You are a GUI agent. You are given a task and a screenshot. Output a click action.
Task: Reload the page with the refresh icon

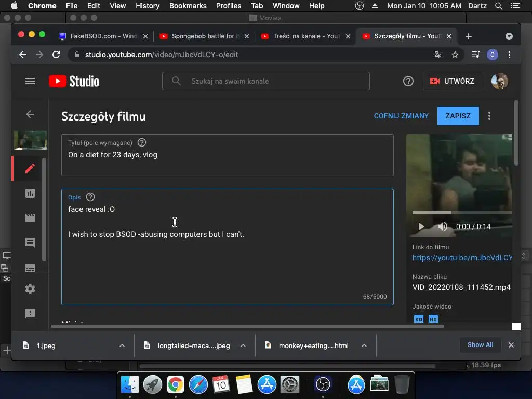56,55
